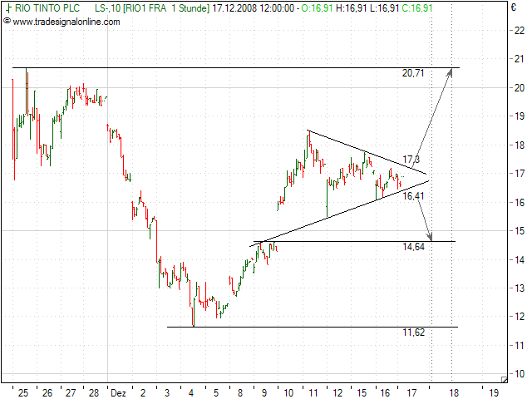Viewport: 532px width, 399px height.
Task: Select the RIO TINTO PLC title text
Action: [47, 7]
